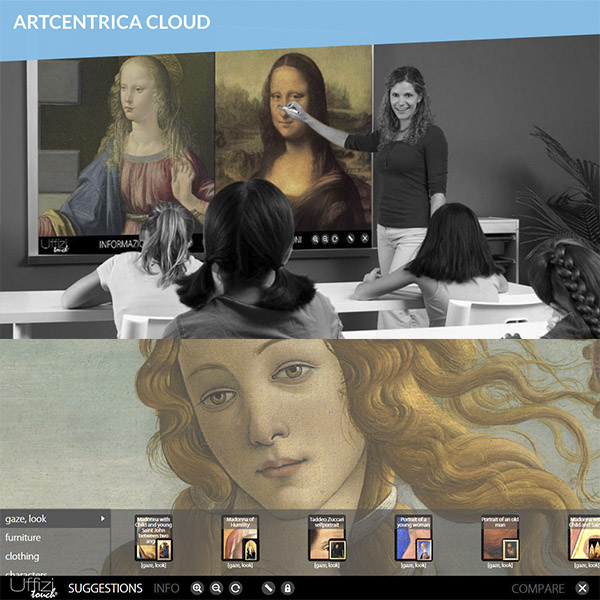This screenshot has height=600, width=600.
Task: Reset the view with the circular arrow icon
Action: point(236,588)
